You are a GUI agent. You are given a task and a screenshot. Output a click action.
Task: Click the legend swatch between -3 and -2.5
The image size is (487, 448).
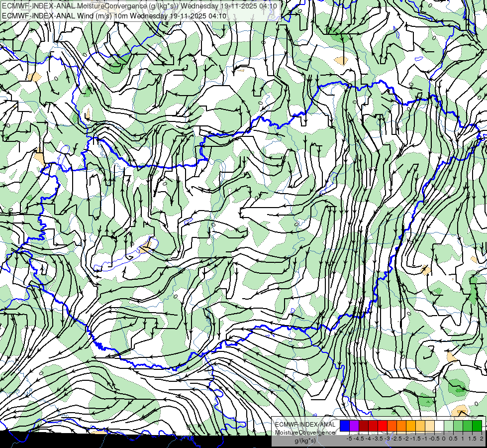point(392,426)
